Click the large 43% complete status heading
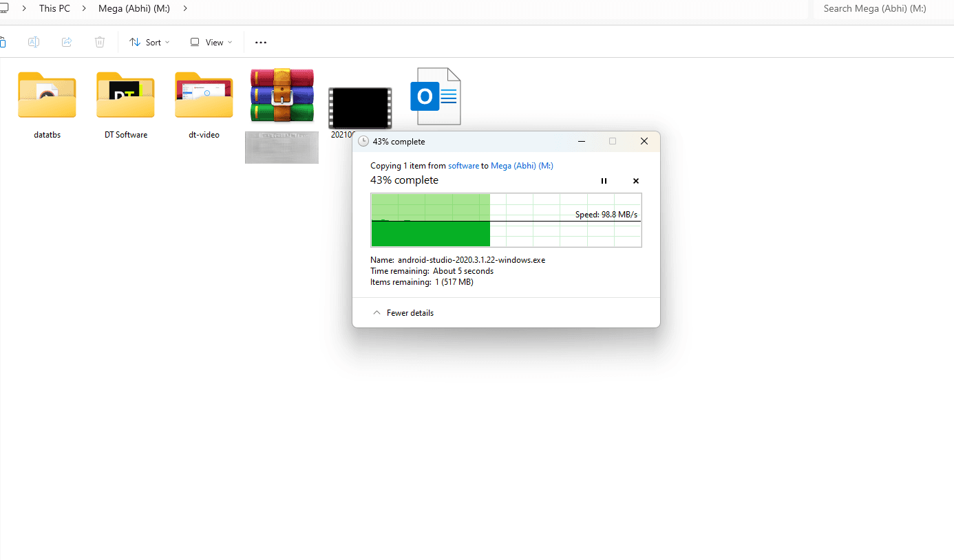 click(404, 180)
